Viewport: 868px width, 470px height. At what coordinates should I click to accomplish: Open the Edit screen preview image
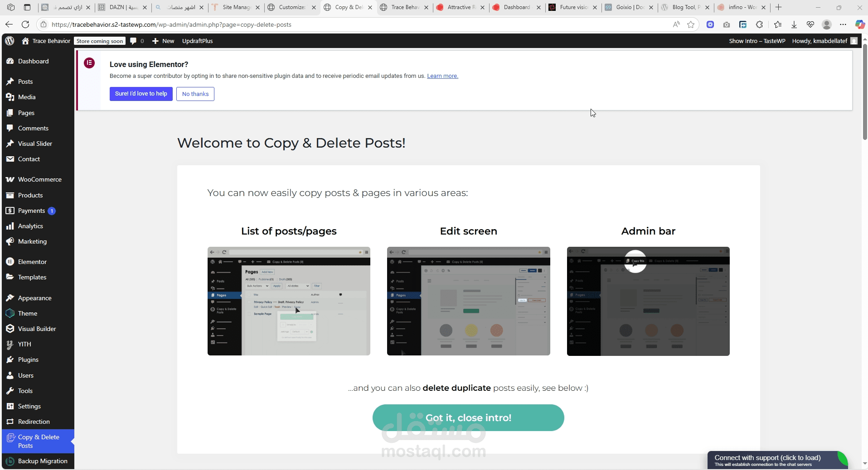pyautogui.click(x=469, y=301)
